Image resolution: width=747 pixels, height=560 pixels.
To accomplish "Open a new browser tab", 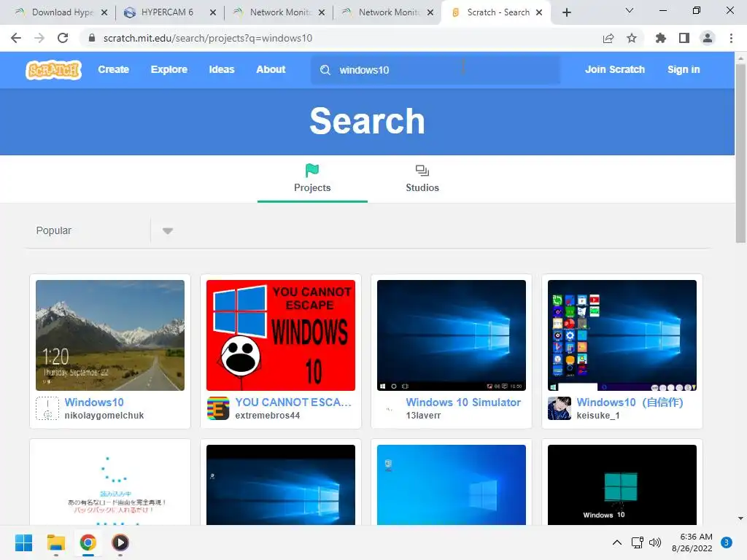I will point(566,12).
